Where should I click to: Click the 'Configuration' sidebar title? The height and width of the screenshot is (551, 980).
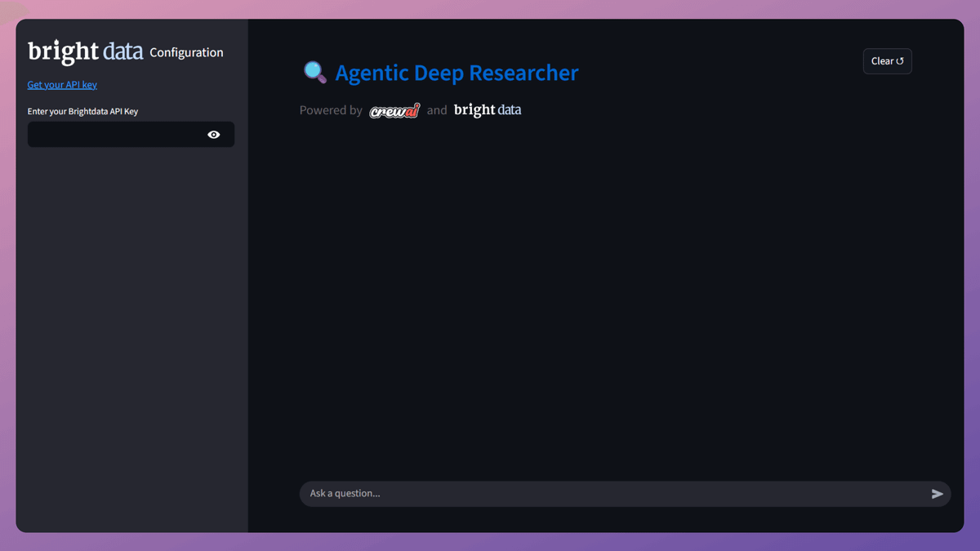[186, 52]
